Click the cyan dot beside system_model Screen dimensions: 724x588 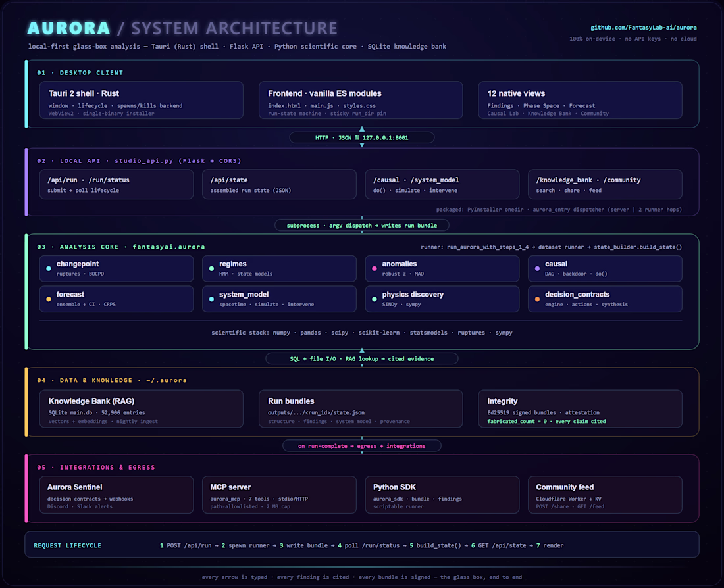(x=211, y=299)
